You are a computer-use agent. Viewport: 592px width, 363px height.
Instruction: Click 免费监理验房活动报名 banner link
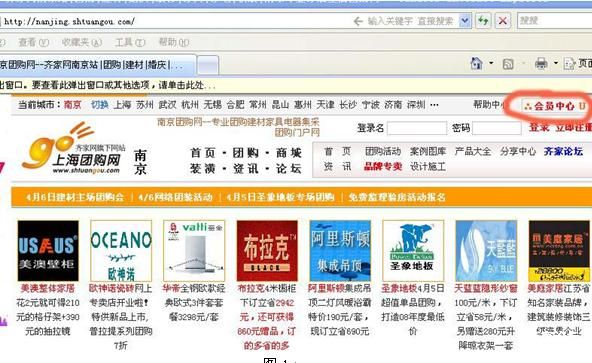[x=397, y=197]
